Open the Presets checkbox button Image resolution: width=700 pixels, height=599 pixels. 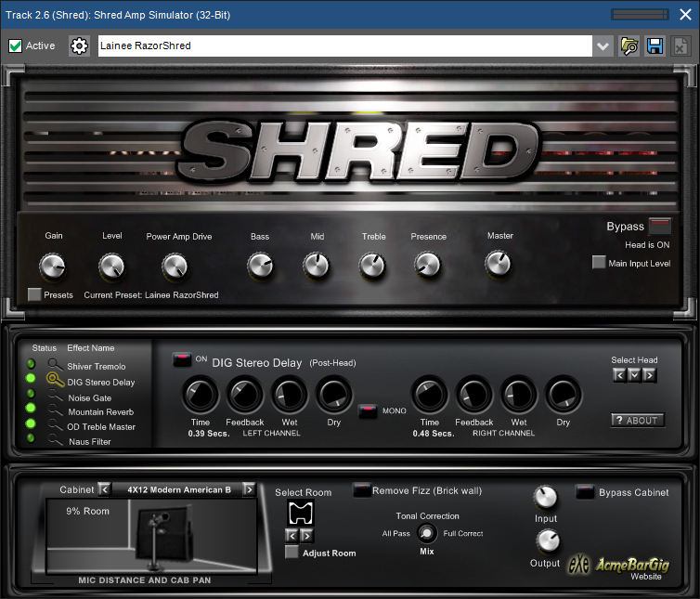(x=34, y=294)
